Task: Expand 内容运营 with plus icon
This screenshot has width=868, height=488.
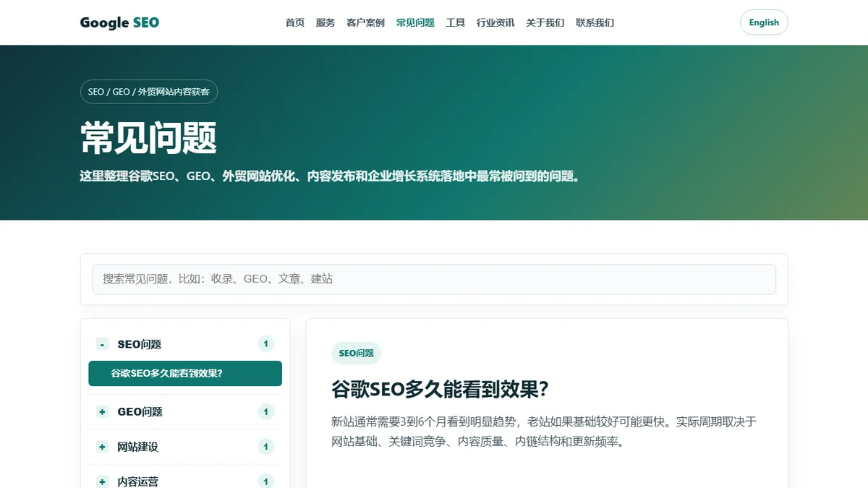Action: click(102, 481)
